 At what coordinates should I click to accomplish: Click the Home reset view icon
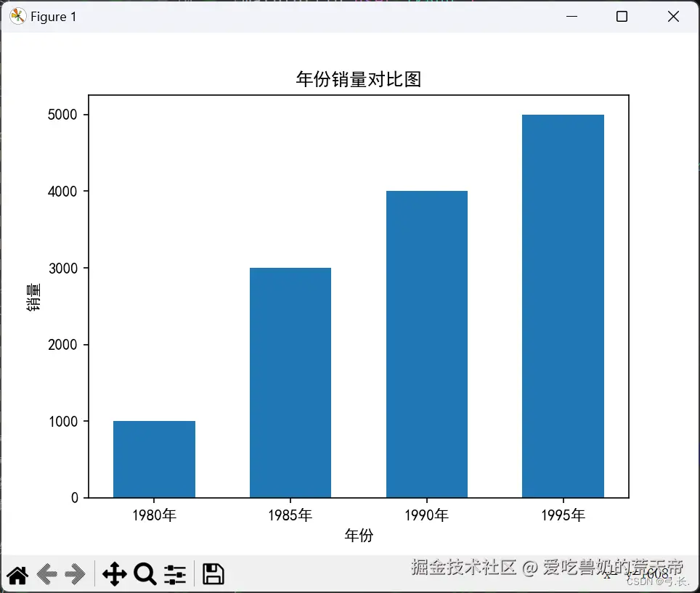pos(17,574)
